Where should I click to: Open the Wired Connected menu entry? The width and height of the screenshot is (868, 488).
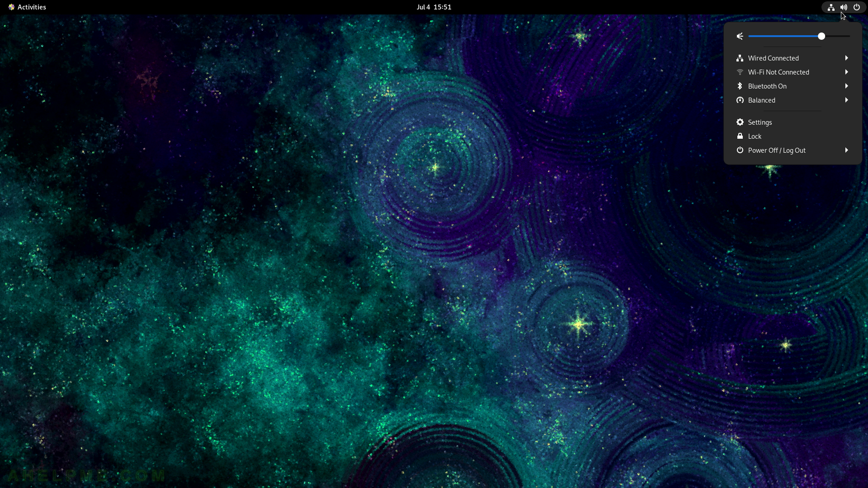[793, 58]
